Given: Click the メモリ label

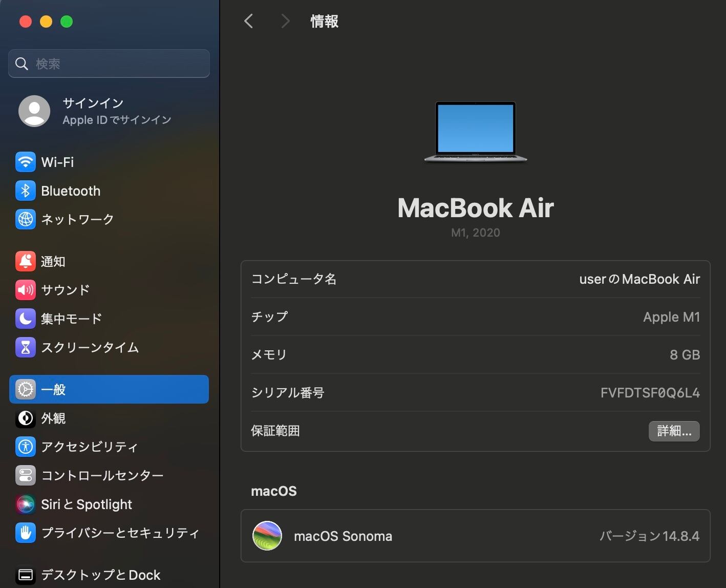Looking at the screenshot, I should click(x=269, y=355).
